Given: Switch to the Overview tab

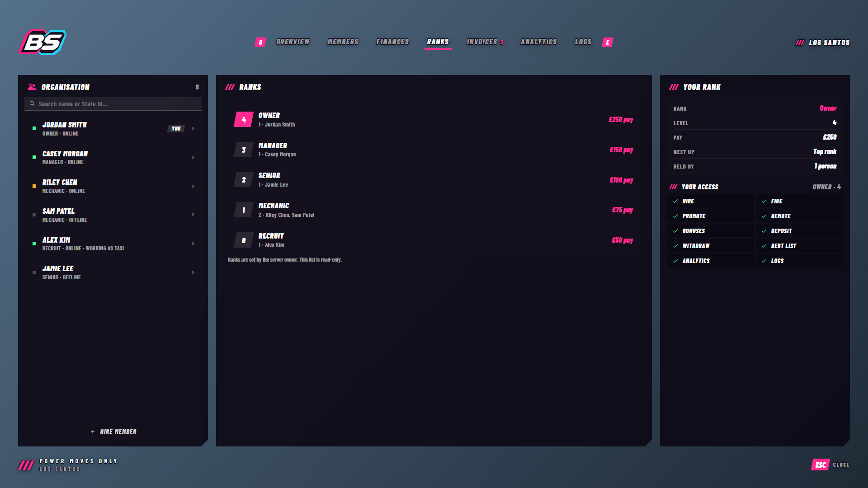Looking at the screenshot, I should click(x=293, y=42).
